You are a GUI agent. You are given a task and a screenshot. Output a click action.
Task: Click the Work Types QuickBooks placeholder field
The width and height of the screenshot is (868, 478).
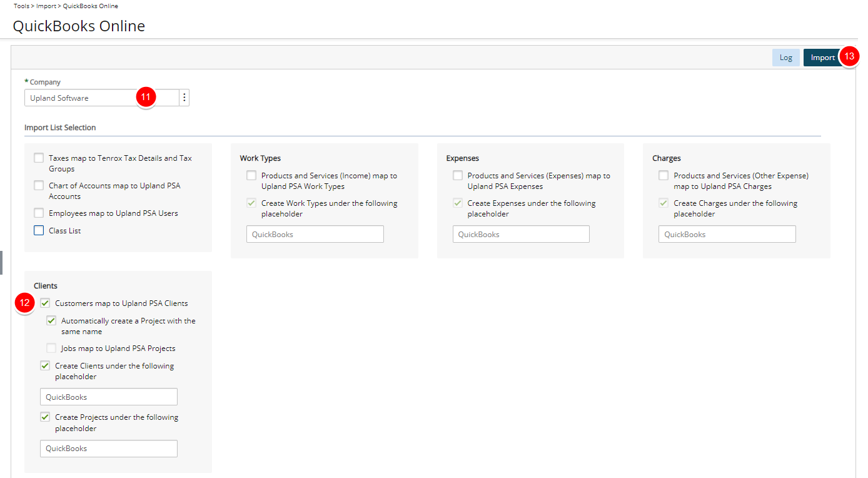[x=315, y=235]
